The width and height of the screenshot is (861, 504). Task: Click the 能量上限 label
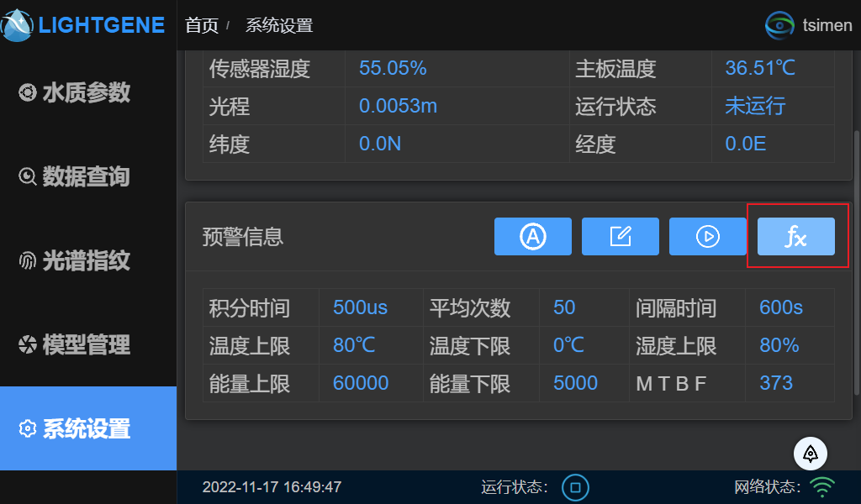point(249,383)
